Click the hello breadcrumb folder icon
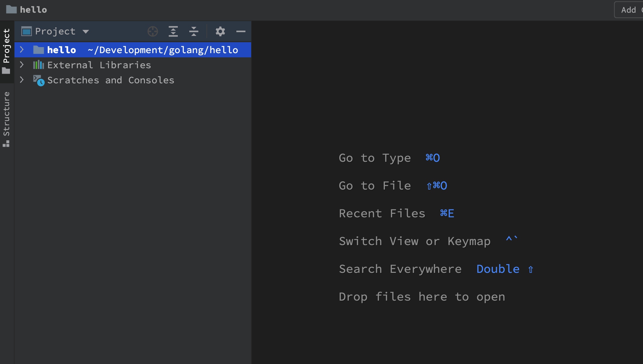643x364 pixels. [x=11, y=10]
